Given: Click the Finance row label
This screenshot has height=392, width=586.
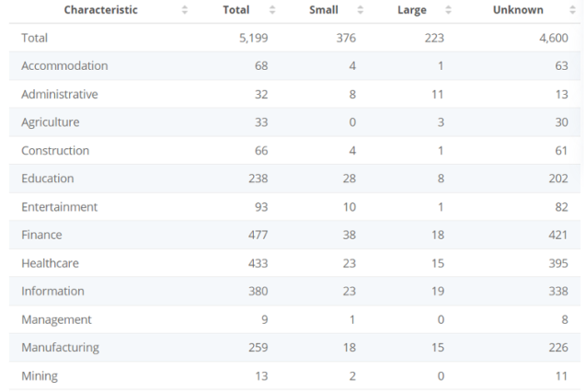Looking at the screenshot, I should click(41, 236).
